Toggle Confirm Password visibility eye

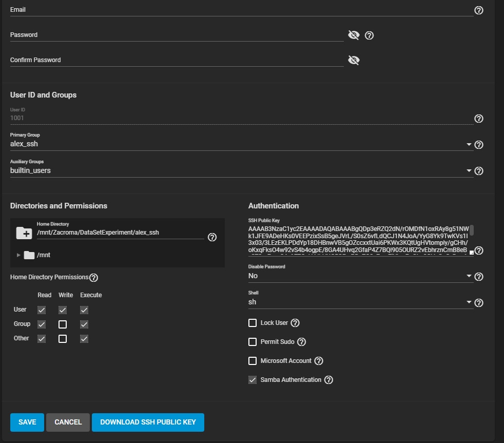[x=354, y=60]
